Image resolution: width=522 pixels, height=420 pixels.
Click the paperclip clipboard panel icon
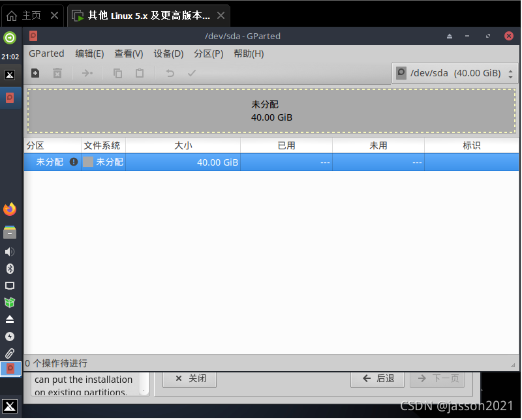(10, 353)
